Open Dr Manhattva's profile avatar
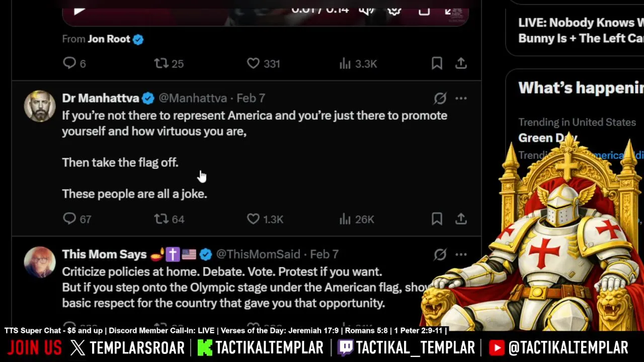The image size is (644, 362). (x=40, y=106)
